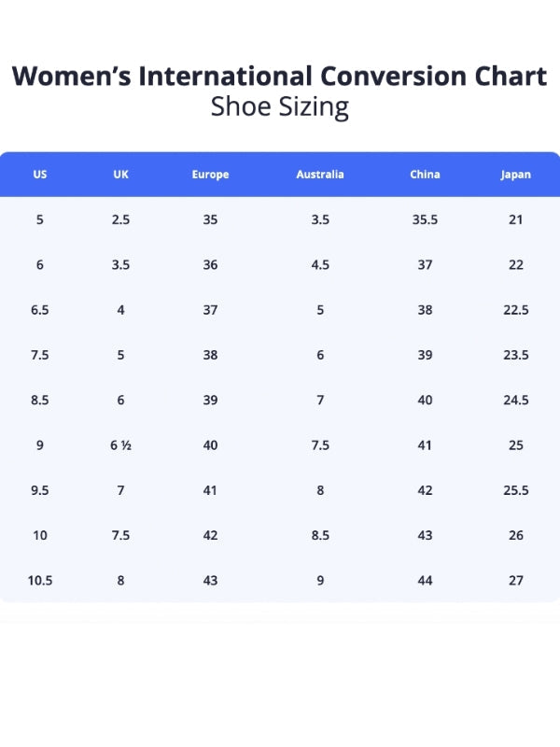Click the Japan column header
The image size is (560, 747).
pos(515,175)
